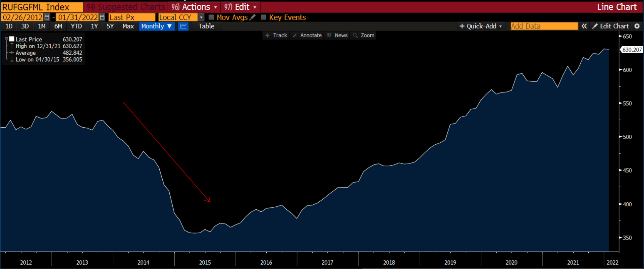The width and height of the screenshot is (644, 269).
Task: Click the 2017 x-axis year label
Action: tap(327, 262)
